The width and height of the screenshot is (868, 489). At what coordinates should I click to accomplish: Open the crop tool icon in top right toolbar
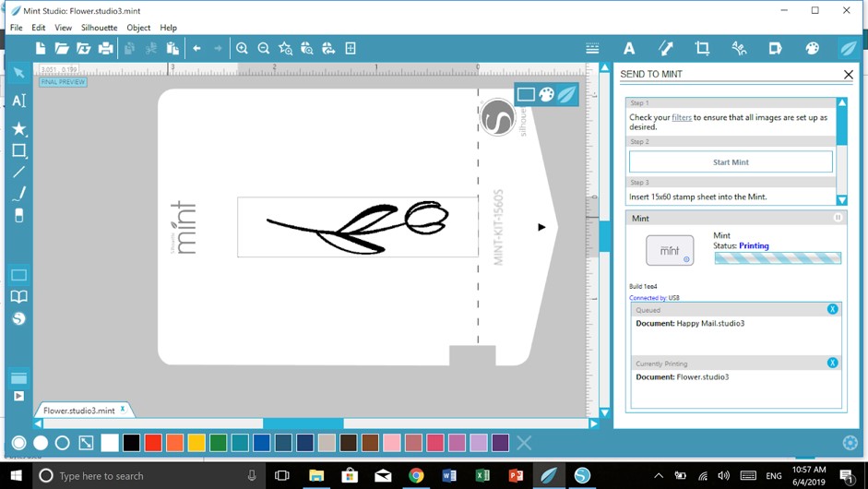pyautogui.click(x=702, y=49)
